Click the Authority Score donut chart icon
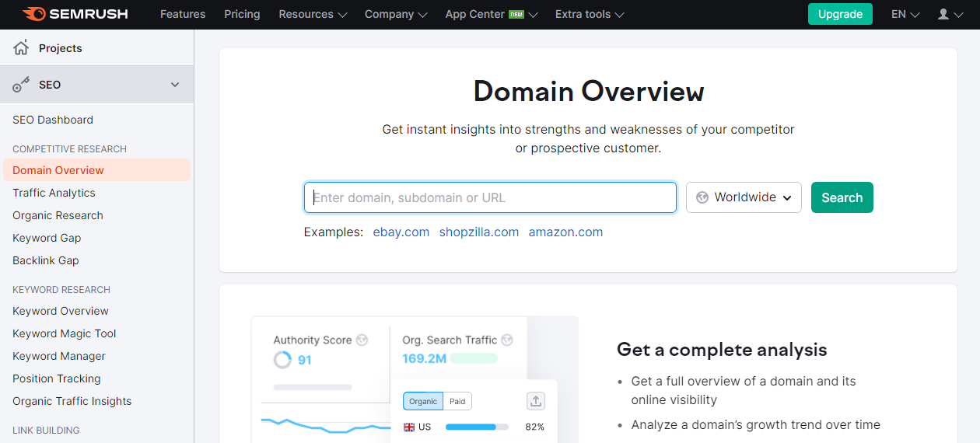Viewport: 980px width, 443px height. click(282, 360)
